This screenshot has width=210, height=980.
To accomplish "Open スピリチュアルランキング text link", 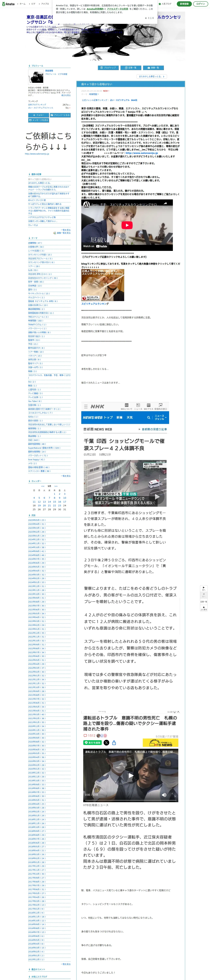I will point(95,304).
